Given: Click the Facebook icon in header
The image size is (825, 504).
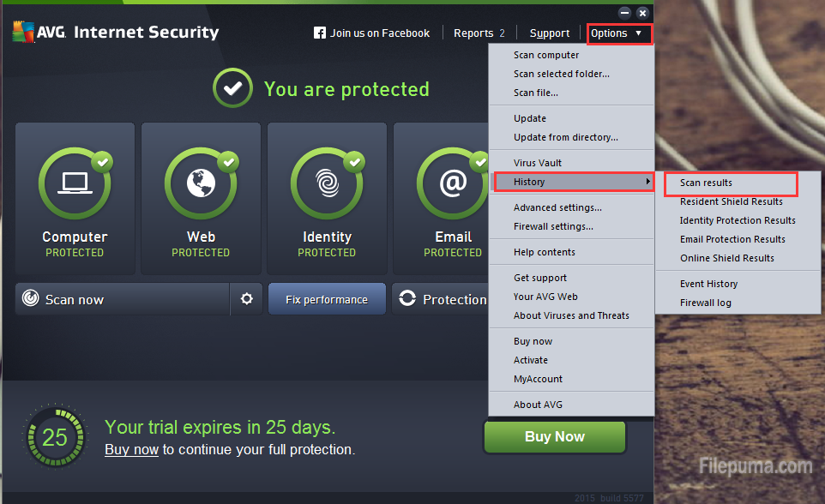Looking at the screenshot, I should tap(320, 33).
